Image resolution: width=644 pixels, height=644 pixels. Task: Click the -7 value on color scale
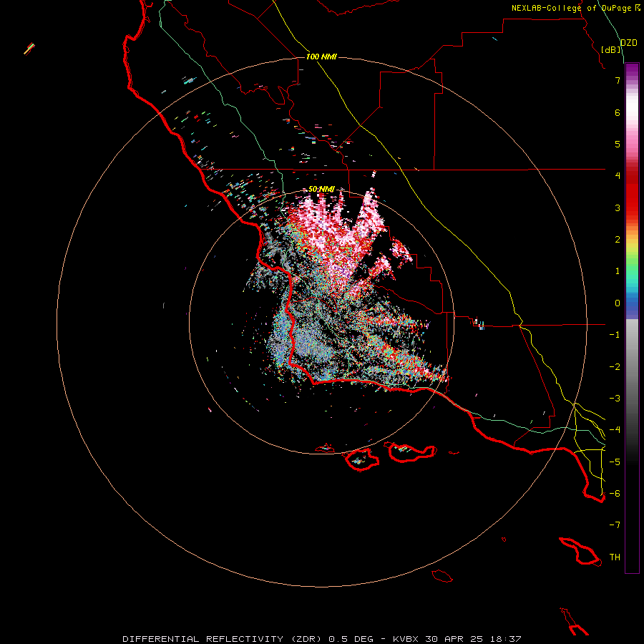[x=615, y=525]
